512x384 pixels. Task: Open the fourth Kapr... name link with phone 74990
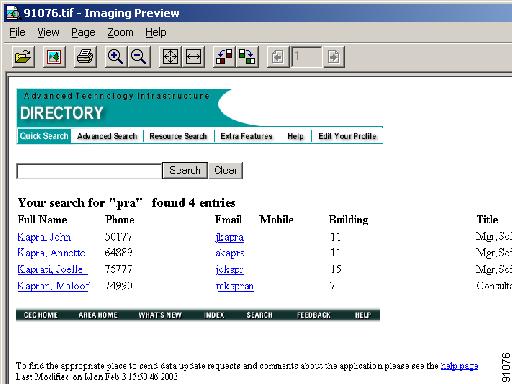point(53,286)
